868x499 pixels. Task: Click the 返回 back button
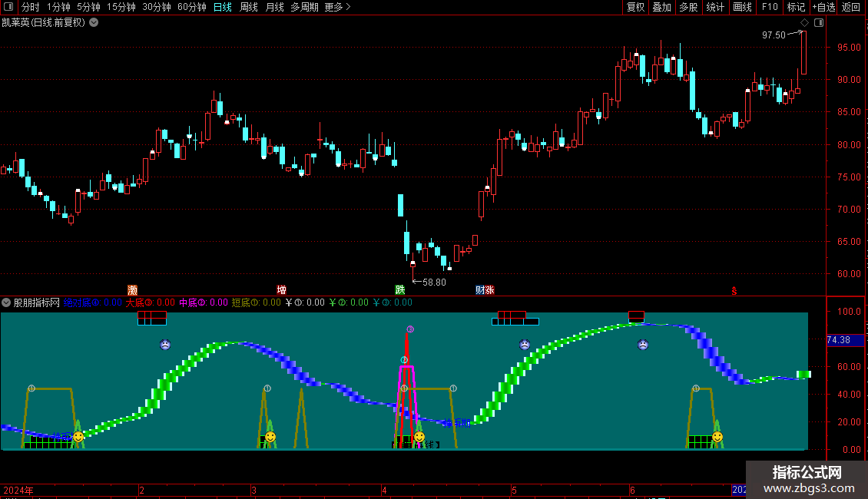[851, 7]
